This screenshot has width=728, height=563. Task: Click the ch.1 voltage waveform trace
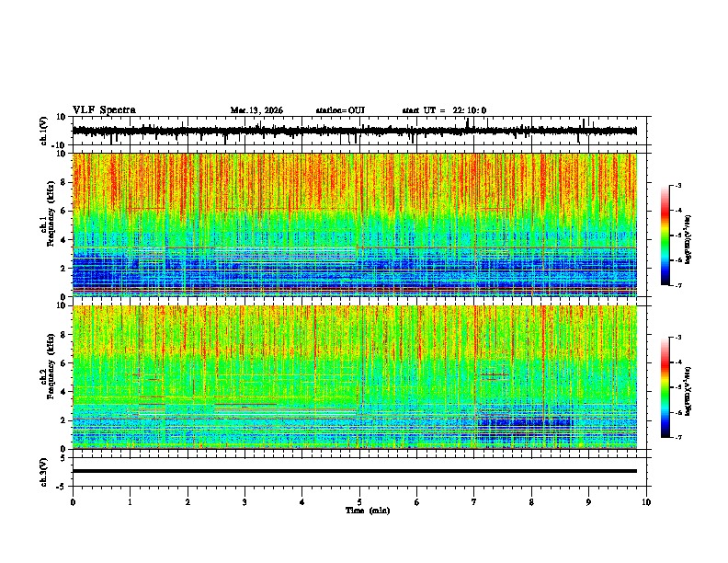(x=354, y=131)
